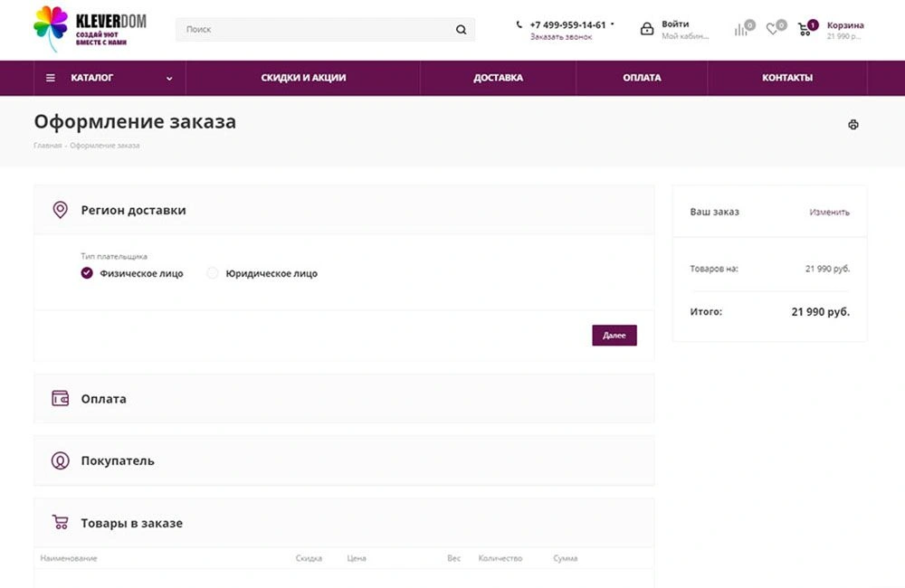Open the Доставка menu item
Image resolution: width=905 pixels, height=588 pixels.
click(x=498, y=78)
